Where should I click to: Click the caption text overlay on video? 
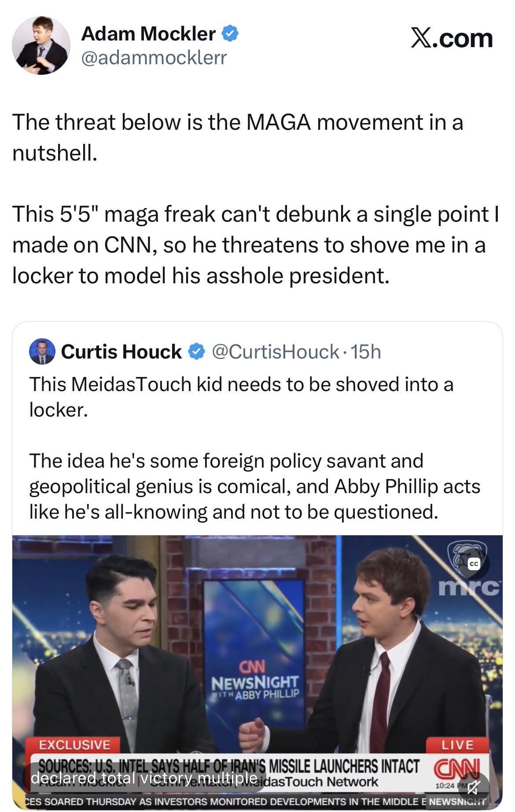click(x=144, y=778)
